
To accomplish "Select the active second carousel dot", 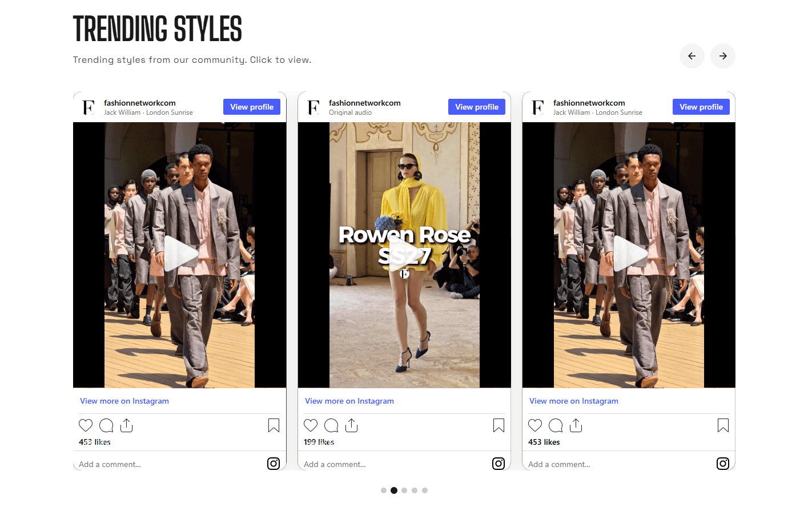I will tap(394, 490).
